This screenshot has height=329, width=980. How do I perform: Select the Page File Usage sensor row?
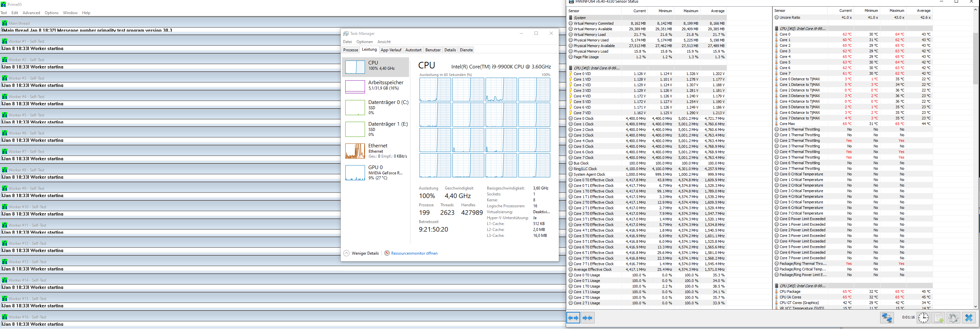pos(647,57)
